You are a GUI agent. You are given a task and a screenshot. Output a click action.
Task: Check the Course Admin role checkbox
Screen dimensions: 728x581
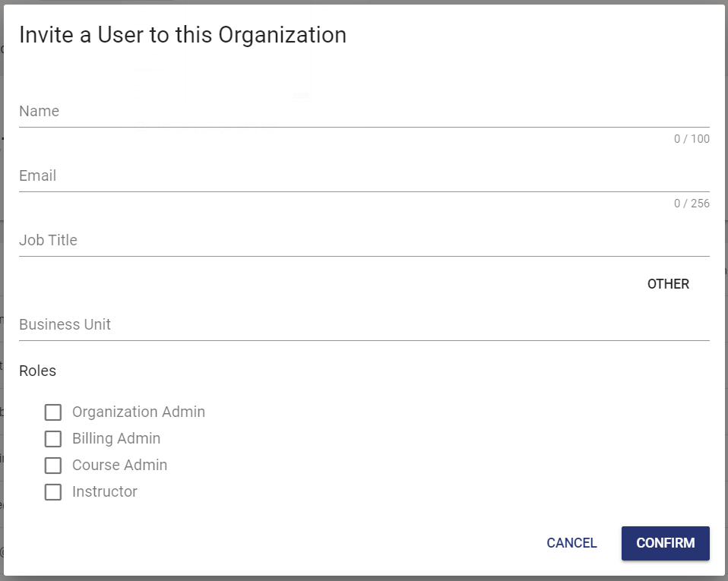(52, 465)
